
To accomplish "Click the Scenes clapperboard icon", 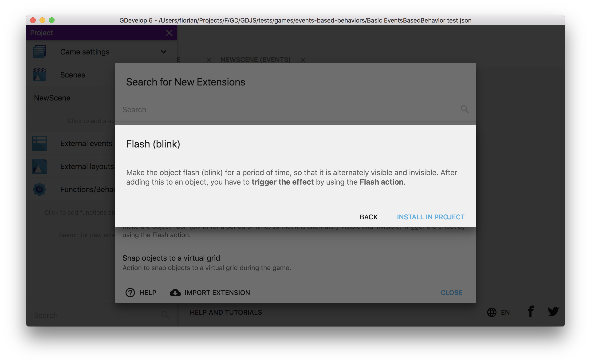I will pyautogui.click(x=39, y=75).
